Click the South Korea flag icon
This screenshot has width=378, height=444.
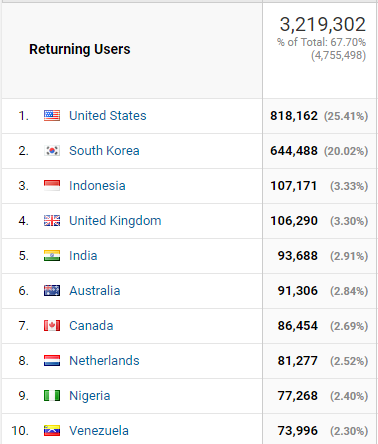(52, 151)
